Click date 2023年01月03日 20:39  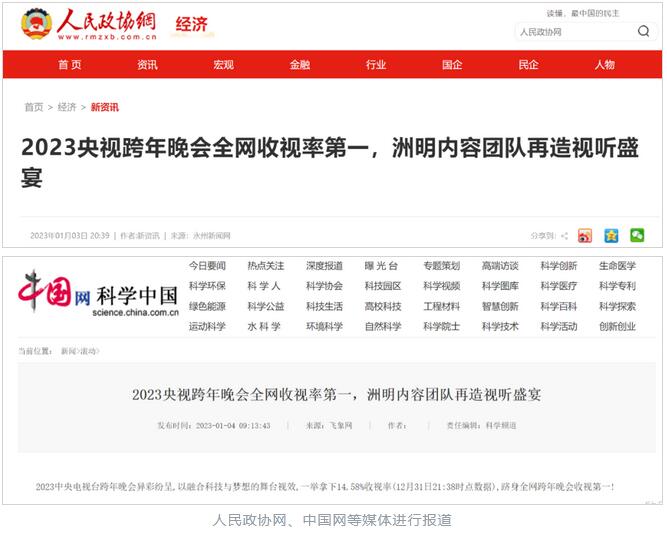click(70, 235)
